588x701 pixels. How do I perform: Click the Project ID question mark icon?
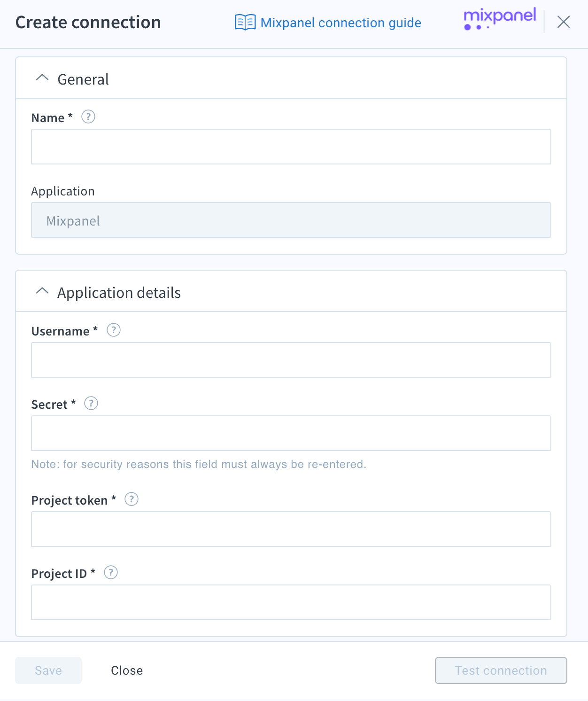click(x=111, y=572)
